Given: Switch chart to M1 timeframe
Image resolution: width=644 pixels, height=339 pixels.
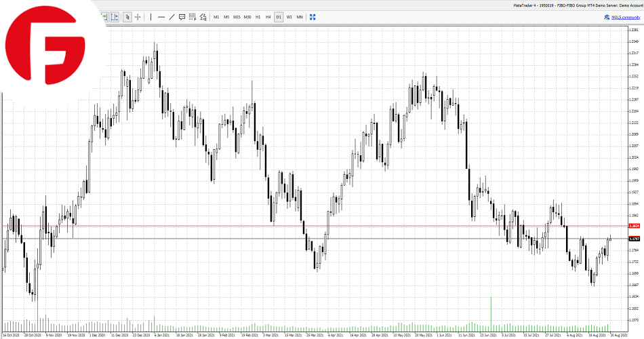Looking at the screenshot, I should point(216,17).
